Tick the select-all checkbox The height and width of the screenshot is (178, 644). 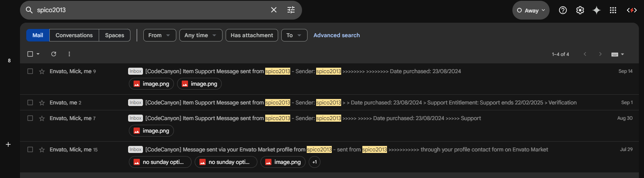[30, 54]
